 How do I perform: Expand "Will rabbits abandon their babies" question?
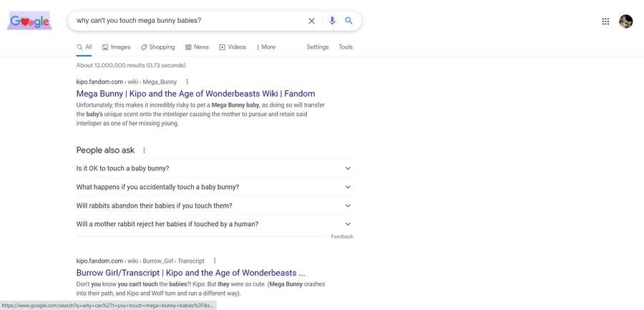coord(215,205)
